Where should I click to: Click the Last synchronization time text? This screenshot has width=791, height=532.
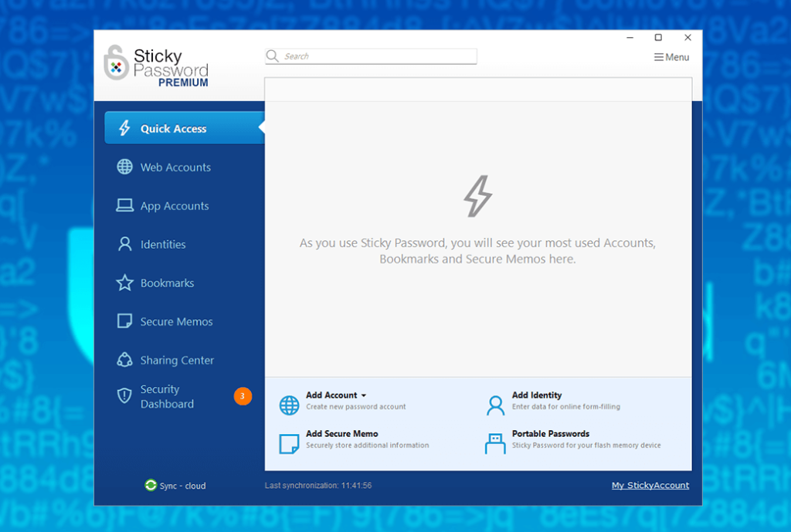318,486
